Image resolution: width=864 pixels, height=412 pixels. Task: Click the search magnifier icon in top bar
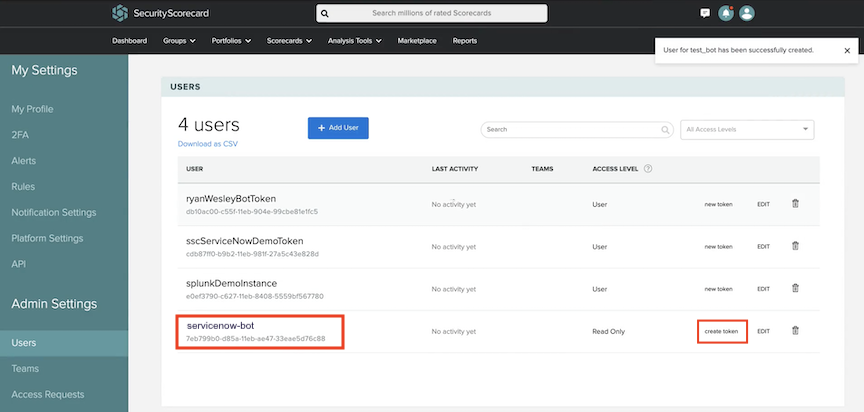[325, 13]
